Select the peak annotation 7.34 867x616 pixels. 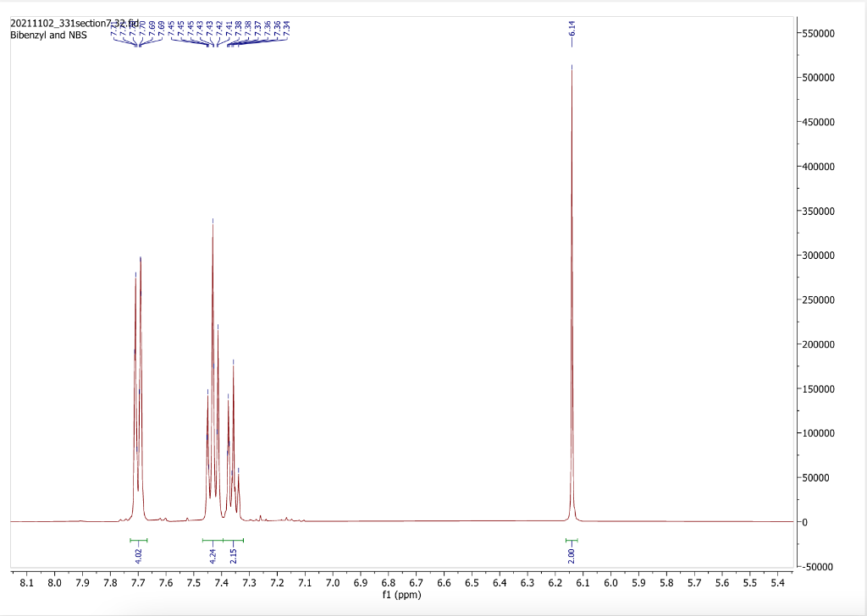tap(287, 28)
